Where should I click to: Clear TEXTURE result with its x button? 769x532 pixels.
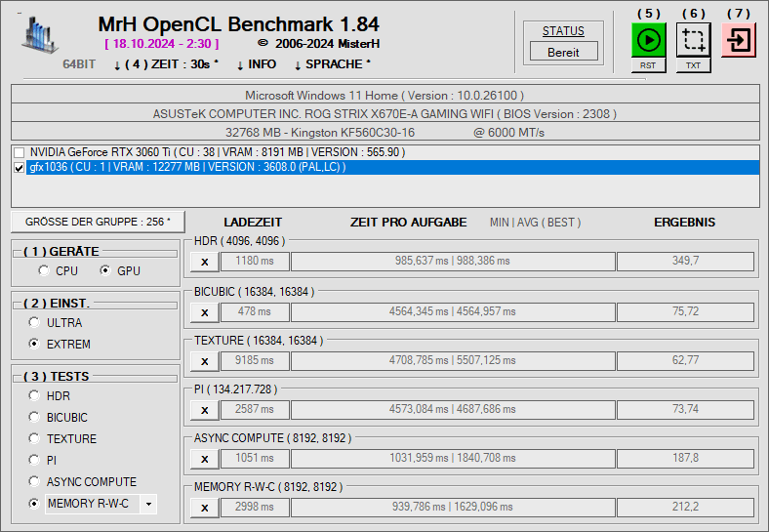point(205,361)
